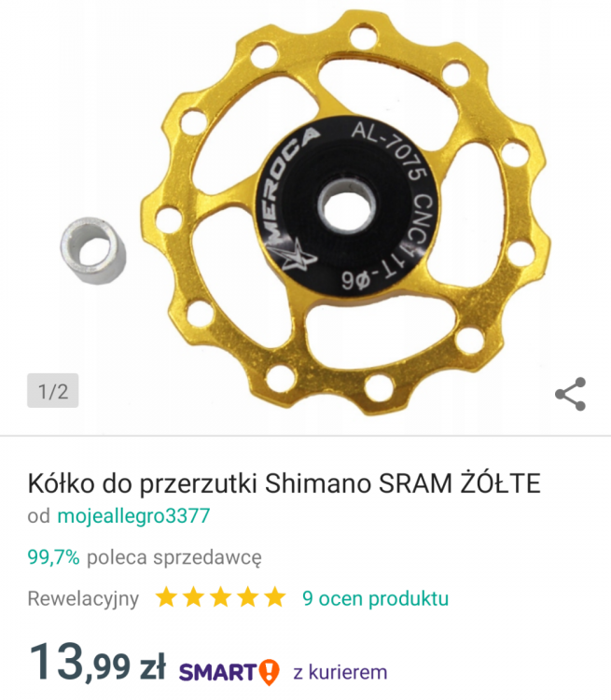This screenshot has height=700, width=611.
Task: Click the fifth rating star
Action: [x=275, y=597]
